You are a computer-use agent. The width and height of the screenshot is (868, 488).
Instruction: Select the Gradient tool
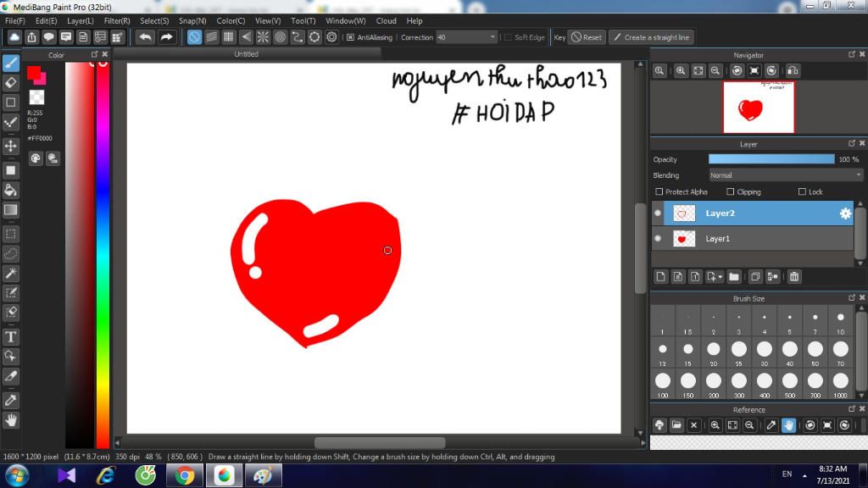coord(10,210)
